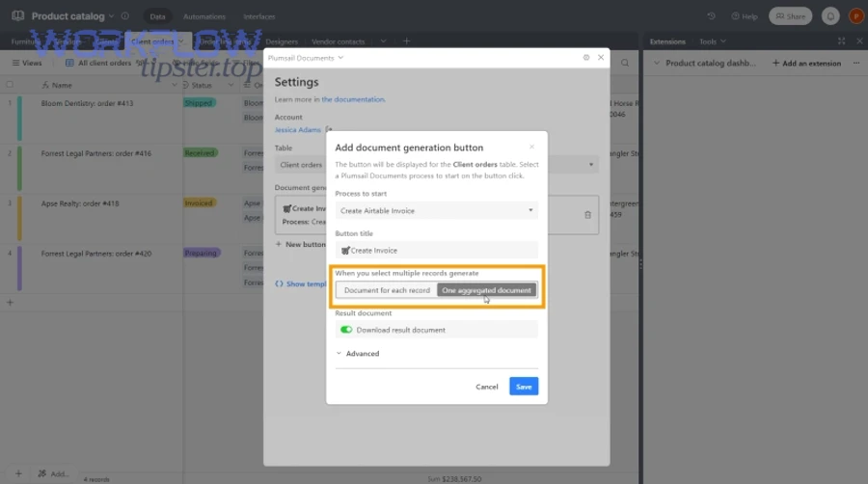Open the Extensions panel tab
The height and width of the screenshot is (484, 868).
(667, 41)
